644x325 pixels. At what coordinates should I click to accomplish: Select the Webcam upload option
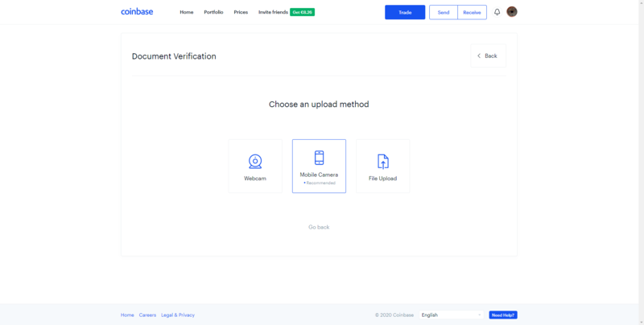[255, 167]
